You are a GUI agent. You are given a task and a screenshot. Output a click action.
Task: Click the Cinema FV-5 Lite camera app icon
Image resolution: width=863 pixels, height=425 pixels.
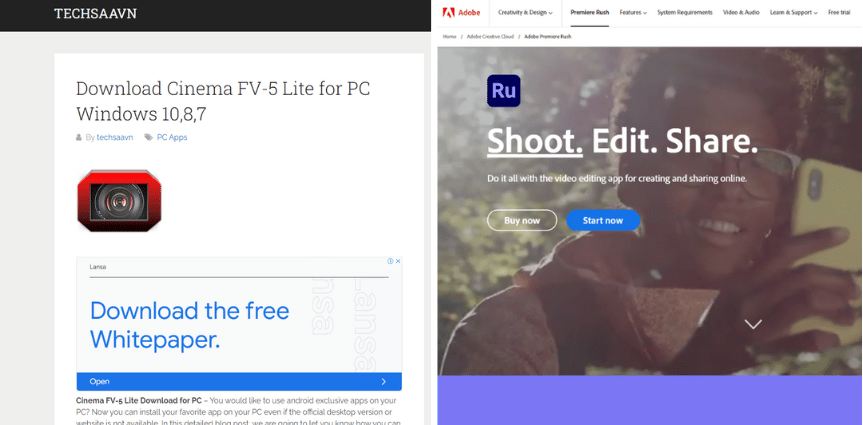pyautogui.click(x=119, y=200)
